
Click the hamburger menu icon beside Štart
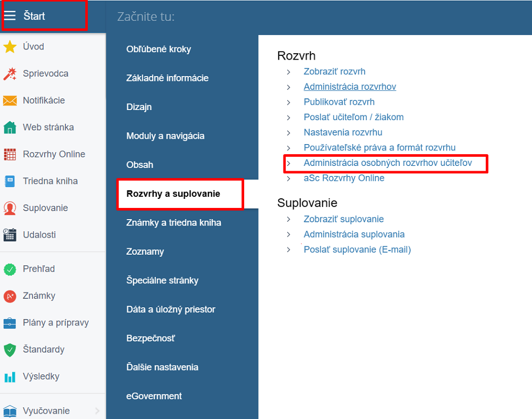(10, 16)
